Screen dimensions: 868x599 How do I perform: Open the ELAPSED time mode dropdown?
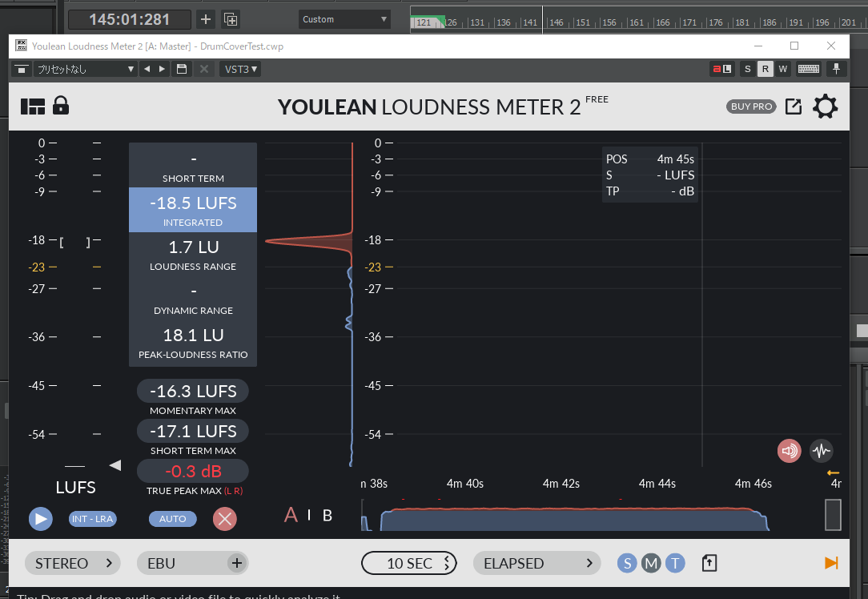(x=537, y=564)
